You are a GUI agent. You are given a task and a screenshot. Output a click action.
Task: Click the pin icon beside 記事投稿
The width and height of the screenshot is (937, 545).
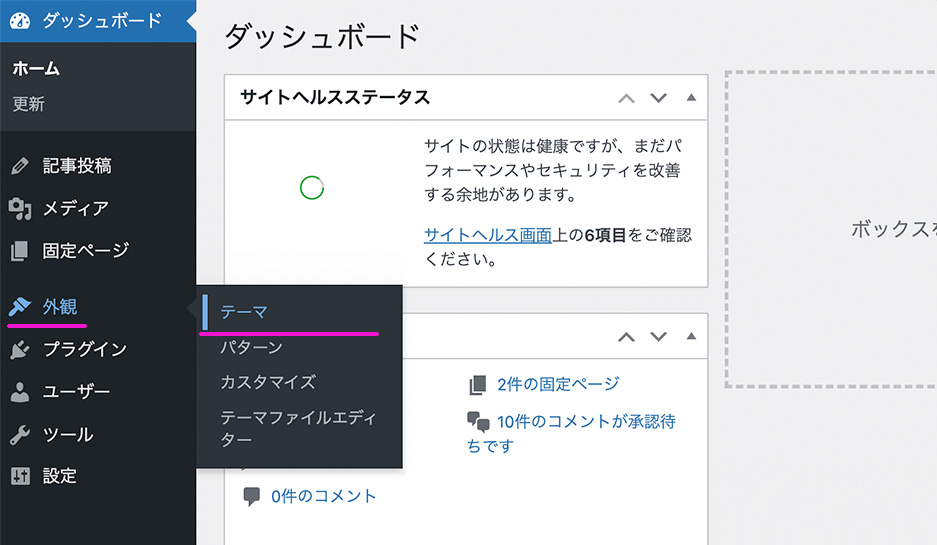point(20,166)
